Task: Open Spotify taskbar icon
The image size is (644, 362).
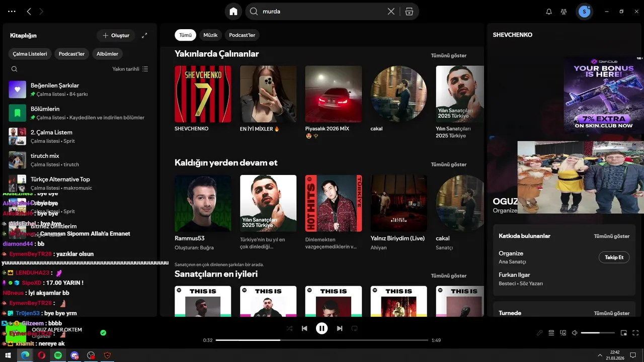Action: [58, 355]
